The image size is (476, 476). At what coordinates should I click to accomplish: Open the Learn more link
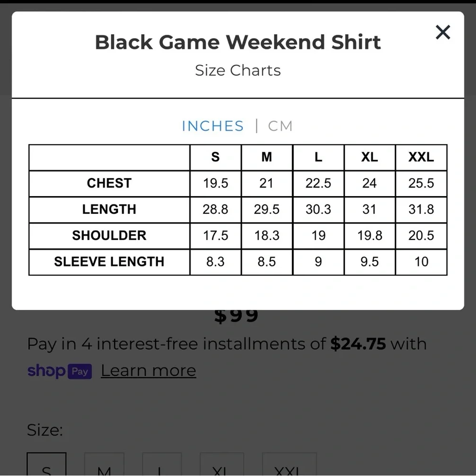click(x=149, y=370)
